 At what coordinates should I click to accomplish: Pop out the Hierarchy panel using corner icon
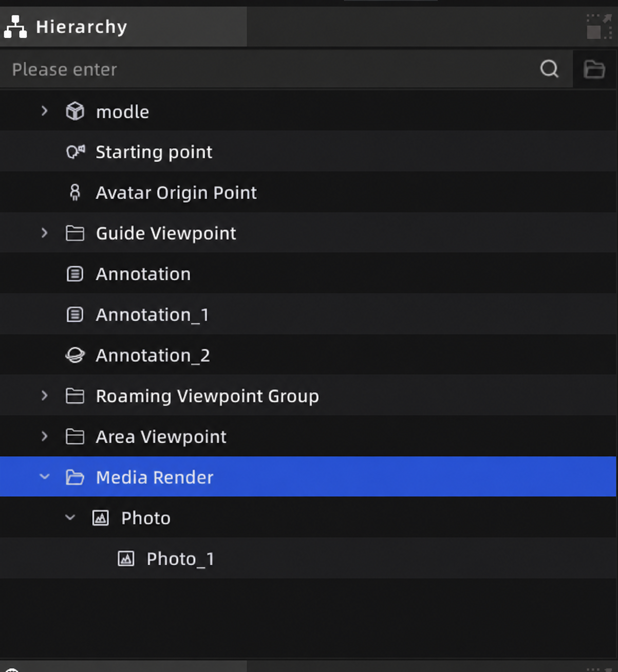pyautogui.click(x=599, y=27)
